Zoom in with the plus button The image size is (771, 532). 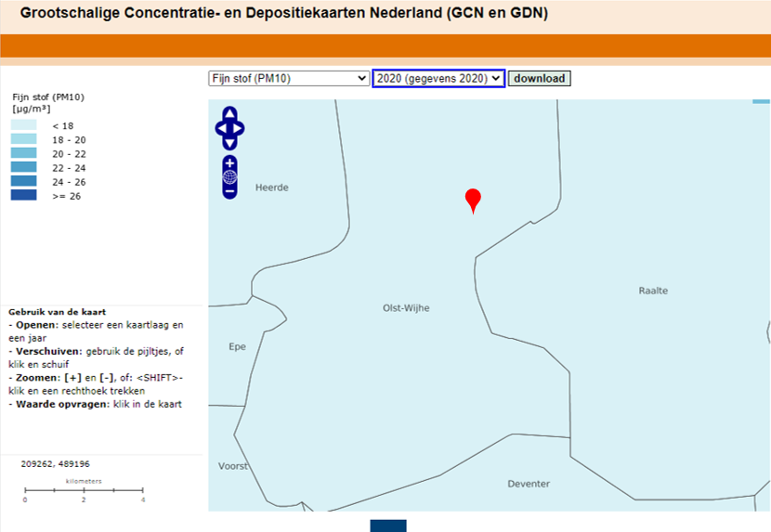(229, 163)
